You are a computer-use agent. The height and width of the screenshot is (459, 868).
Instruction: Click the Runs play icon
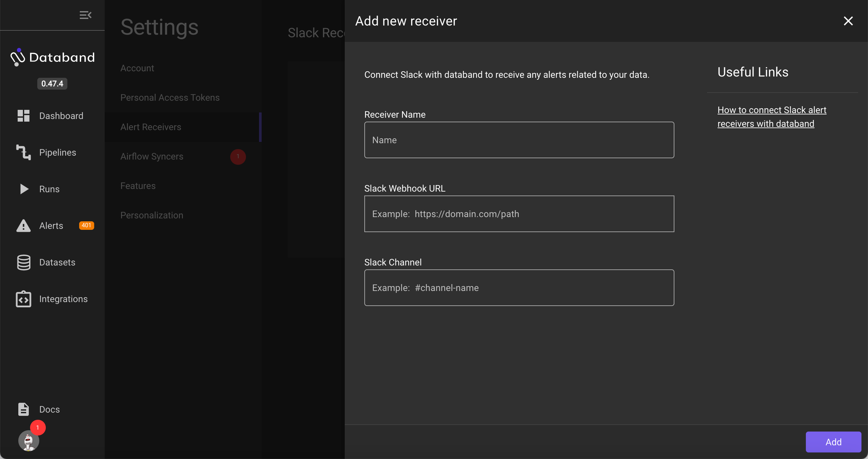click(24, 189)
